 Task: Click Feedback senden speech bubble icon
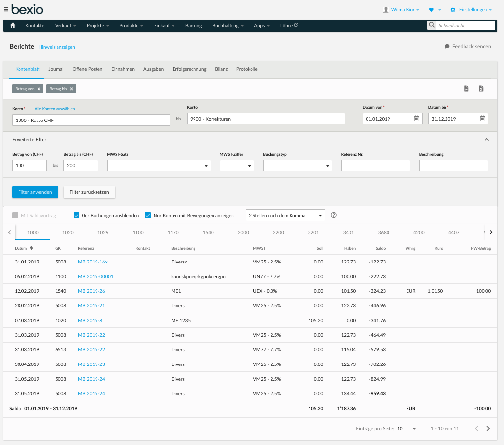tap(447, 47)
